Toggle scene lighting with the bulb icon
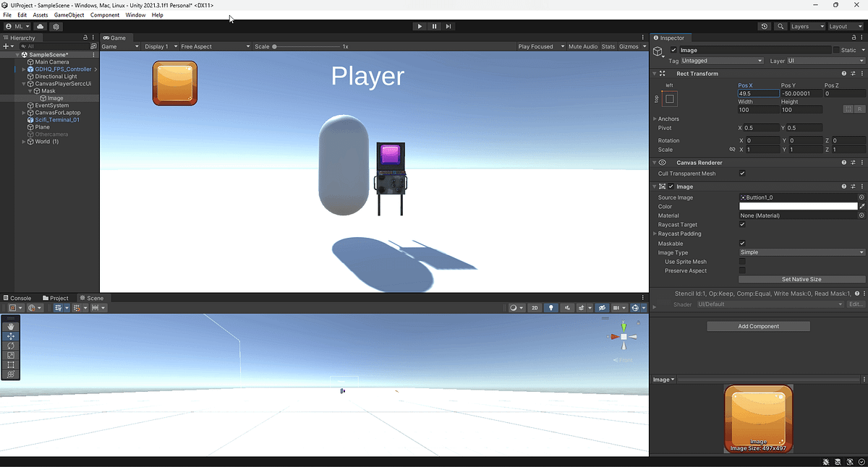This screenshot has height=467, width=868. [x=550, y=307]
